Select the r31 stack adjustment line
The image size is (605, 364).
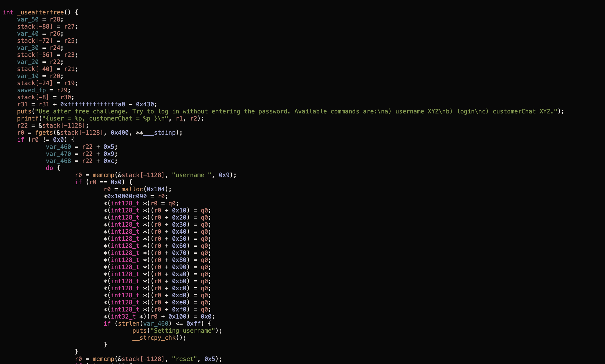click(x=87, y=104)
